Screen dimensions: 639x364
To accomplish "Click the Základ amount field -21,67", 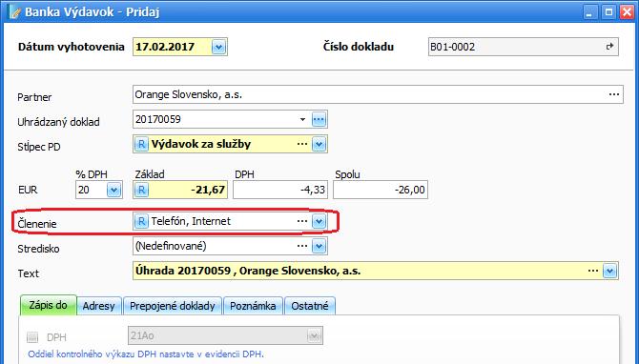I will click(x=180, y=190).
